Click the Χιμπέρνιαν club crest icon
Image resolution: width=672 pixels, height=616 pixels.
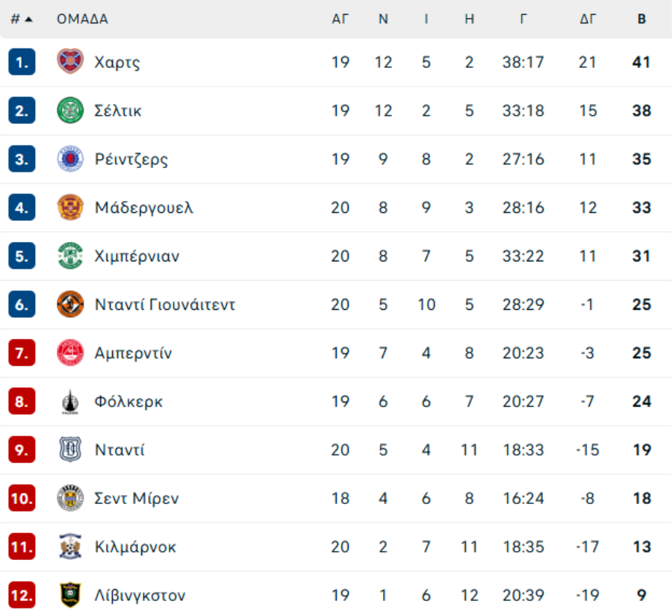click(x=70, y=256)
